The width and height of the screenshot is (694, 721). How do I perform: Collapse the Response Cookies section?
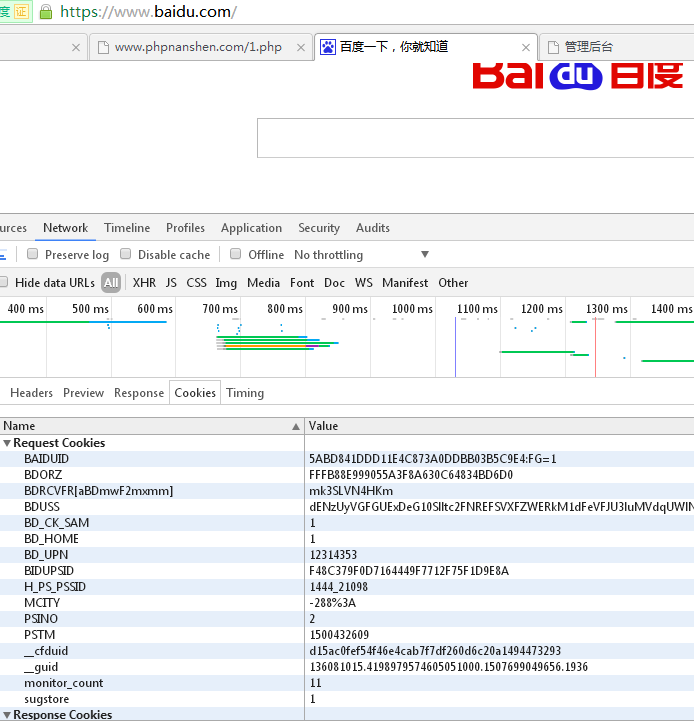(x=7, y=715)
